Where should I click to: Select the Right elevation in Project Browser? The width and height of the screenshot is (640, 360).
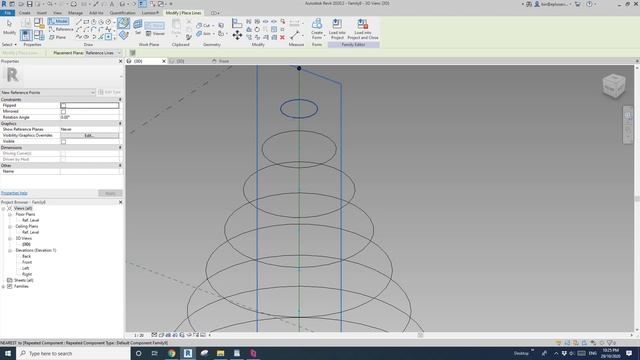tap(27, 274)
